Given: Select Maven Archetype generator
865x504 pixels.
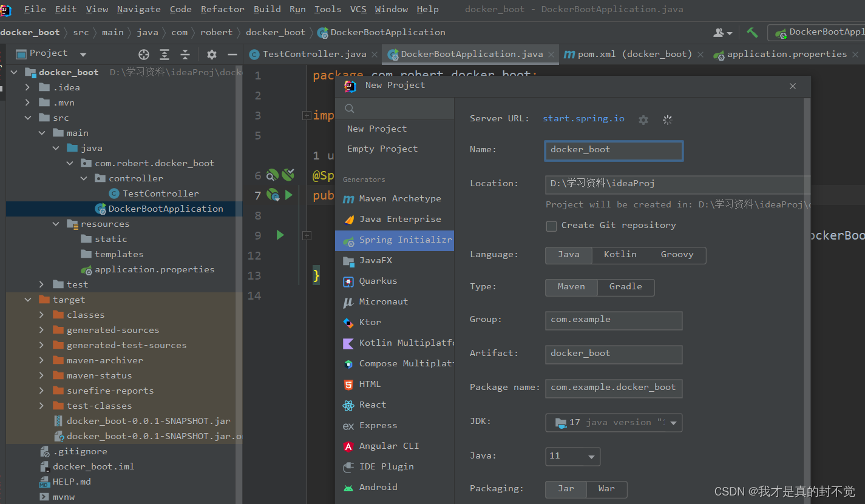Looking at the screenshot, I should click(395, 199).
